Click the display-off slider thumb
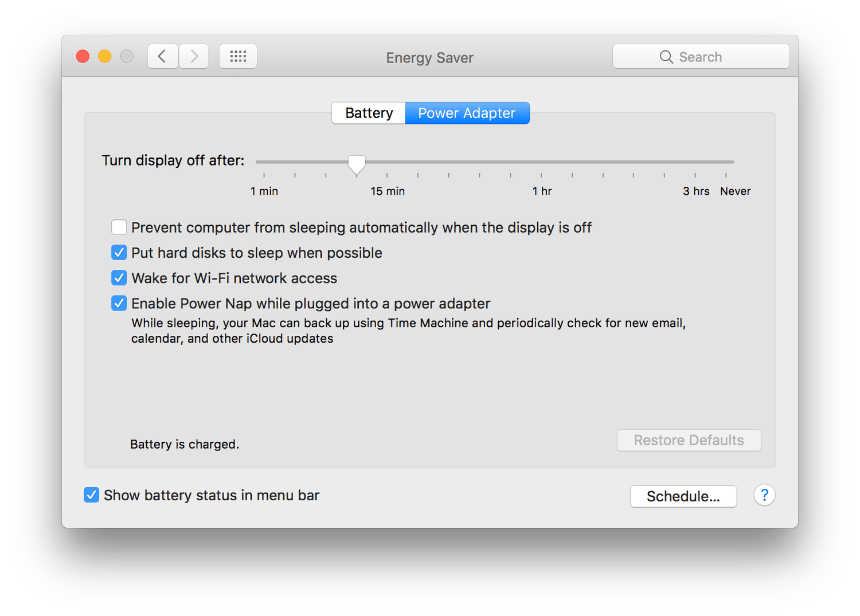Image resolution: width=860 pixels, height=616 pixels. point(357,164)
